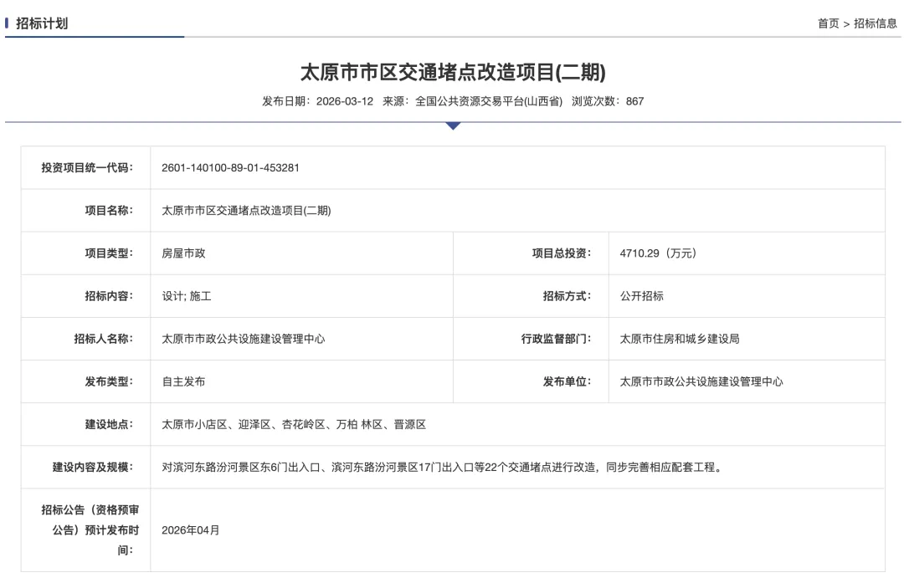Click the location value listing 小店区、迎泽区

[x=294, y=424]
